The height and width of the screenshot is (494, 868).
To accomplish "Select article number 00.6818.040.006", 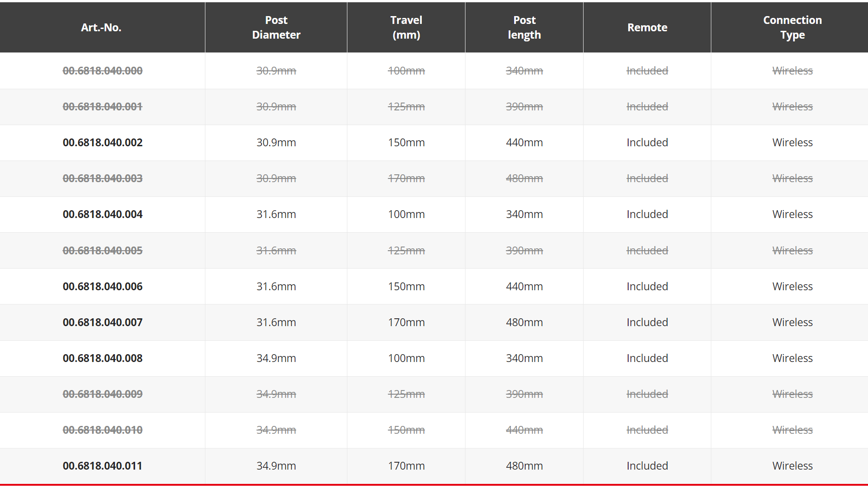I will (102, 287).
